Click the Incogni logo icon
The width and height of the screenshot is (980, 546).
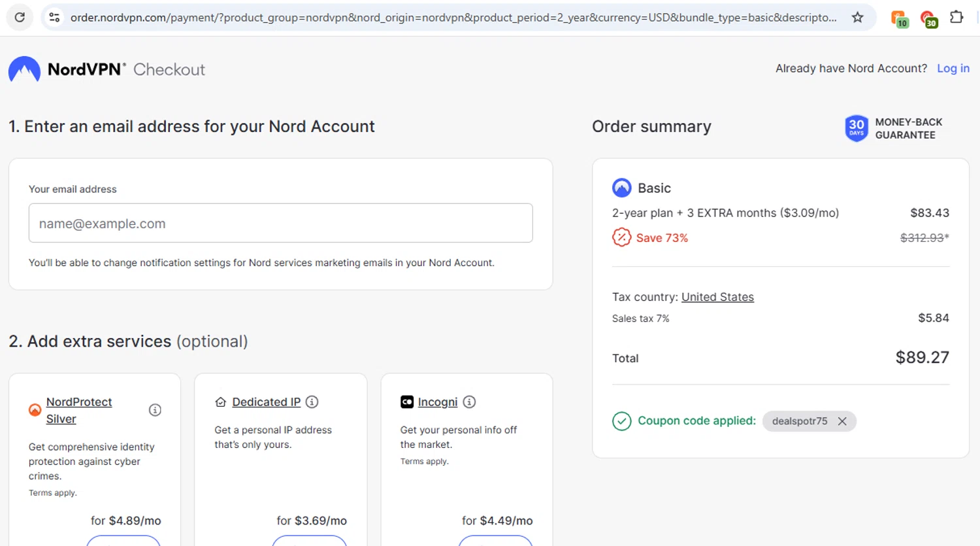(407, 402)
